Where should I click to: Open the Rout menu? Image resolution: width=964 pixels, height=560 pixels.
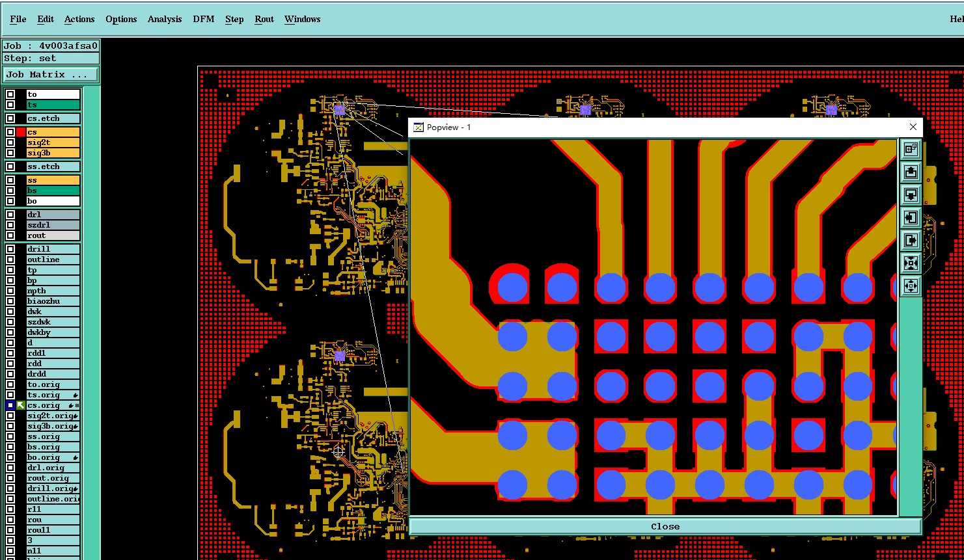pos(264,19)
